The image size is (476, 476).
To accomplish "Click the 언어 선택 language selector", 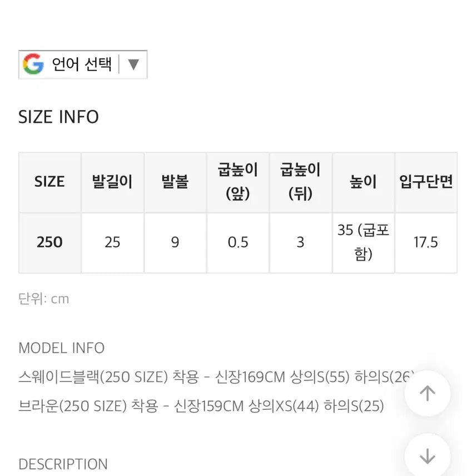I will [x=82, y=63].
